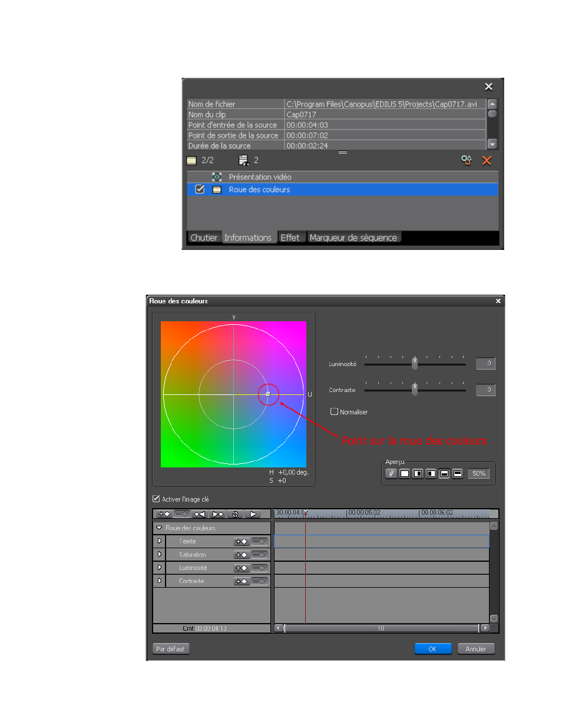Click the horizontal timeline right scroll arrow
This screenshot has width=562, height=728.
485,628
